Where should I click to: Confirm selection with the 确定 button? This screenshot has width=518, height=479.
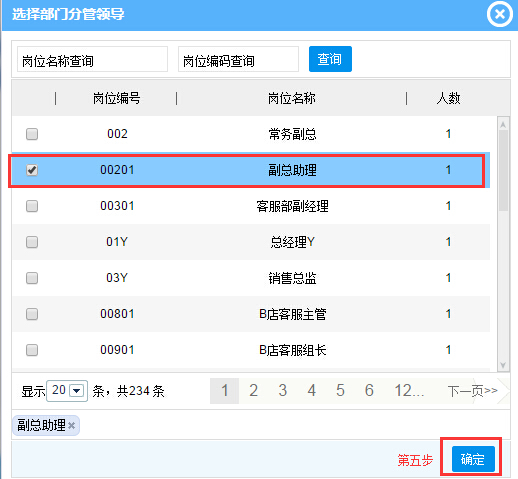pyautogui.click(x=473, y=459)
